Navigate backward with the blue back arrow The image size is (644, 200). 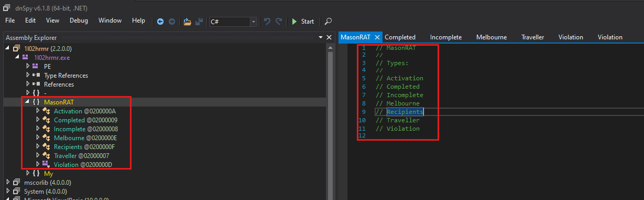point(160,22)
